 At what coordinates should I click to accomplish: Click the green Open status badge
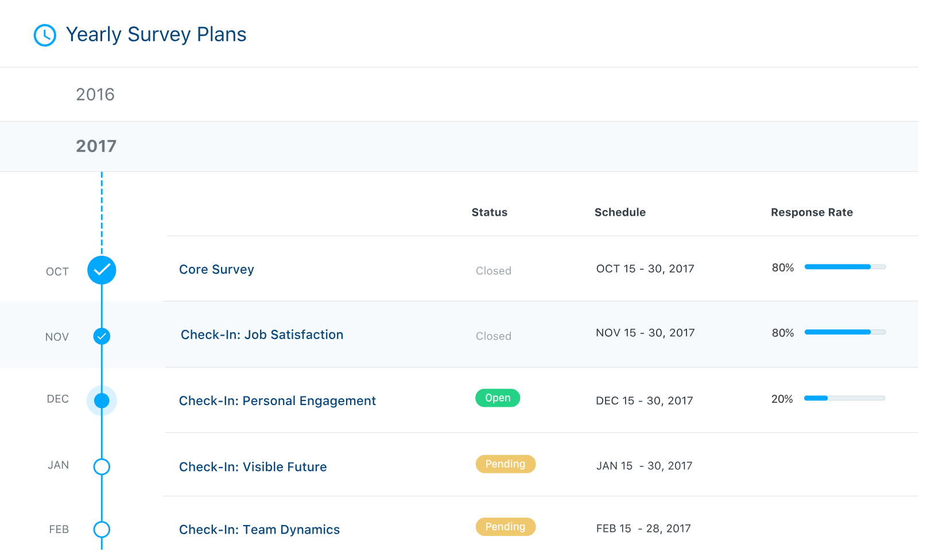pos(498,398)
